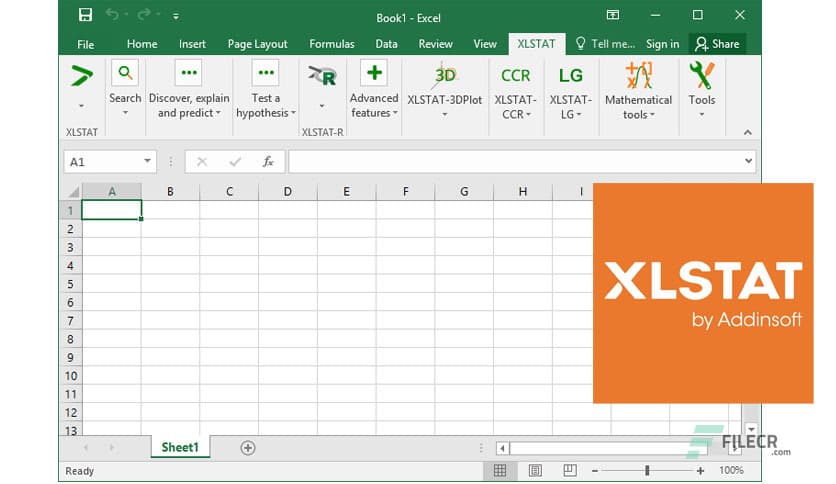Image resolution: width=836 pixels, height=484 pixels.
Task: Click the XLSTAT Search magnifier icon
Action: point(125,72)
